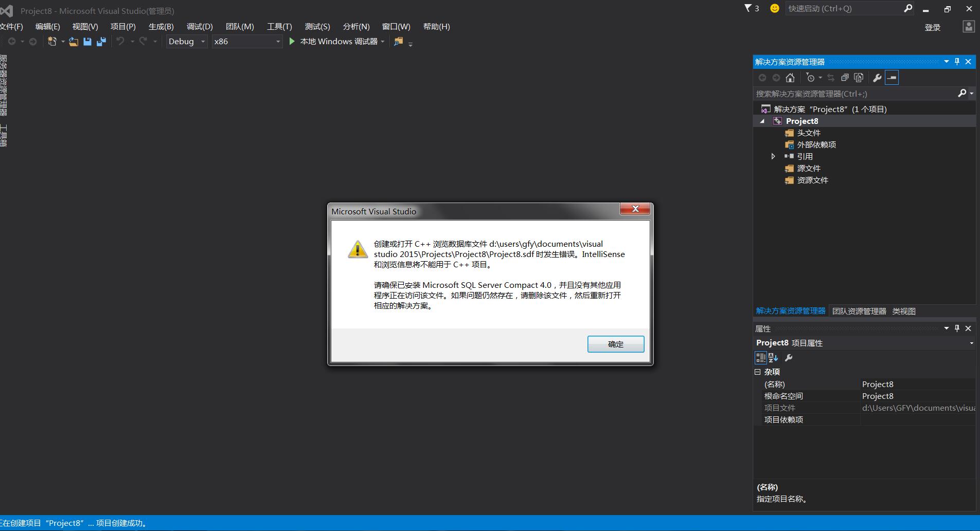Toggle Preview Selected Items button
980x531 pixels.
pos(892,78)
